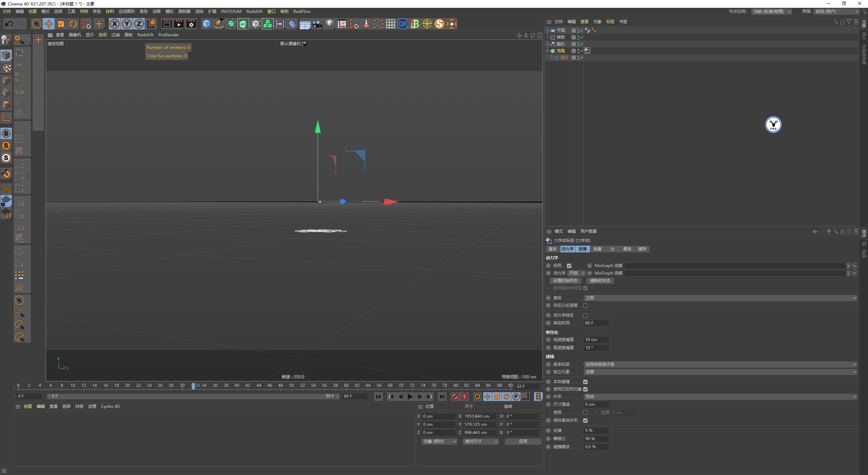
Task: Click the Camera object icon
Action: tap(317, 24)
